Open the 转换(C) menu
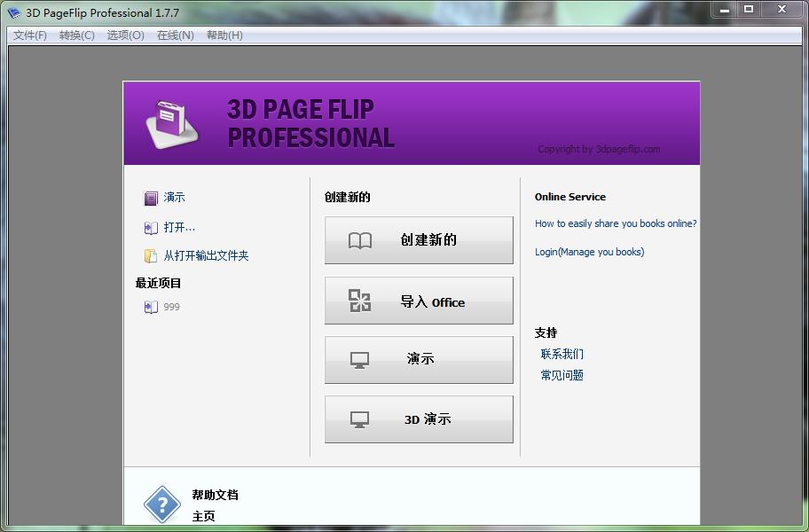This screenshot has height=532, width=809. (77, 35)
